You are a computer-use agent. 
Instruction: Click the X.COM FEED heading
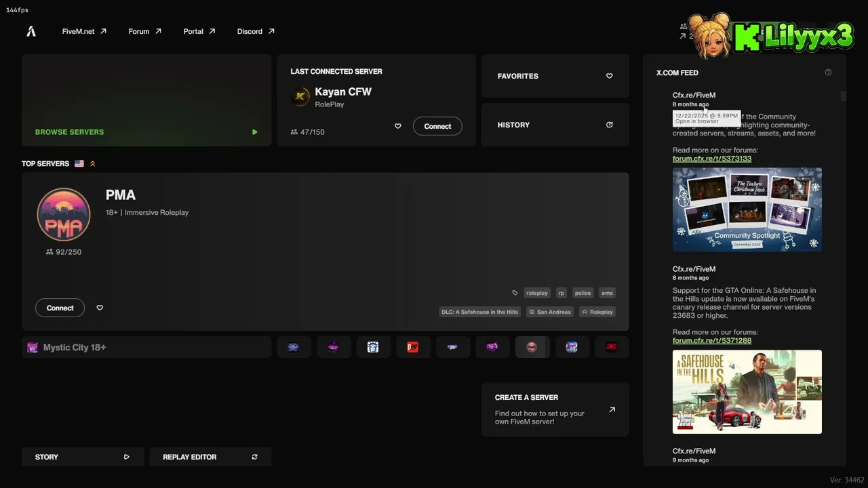677,73
